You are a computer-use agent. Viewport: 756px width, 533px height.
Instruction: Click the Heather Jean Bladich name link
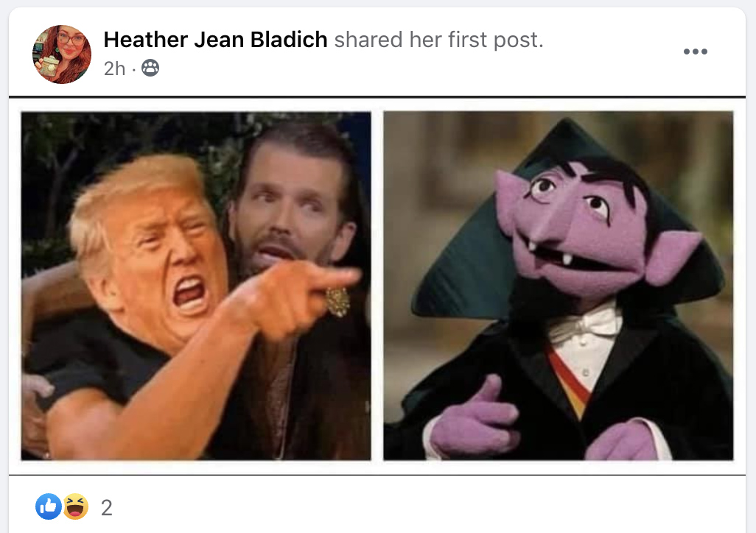[x=215, y=40]
